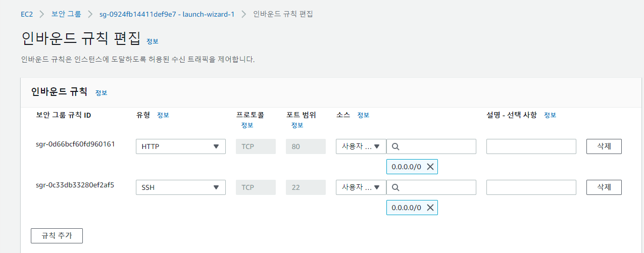
Task: Remove 0.0.0.0/0 from the SSH rule
Action: coord(430,207)
